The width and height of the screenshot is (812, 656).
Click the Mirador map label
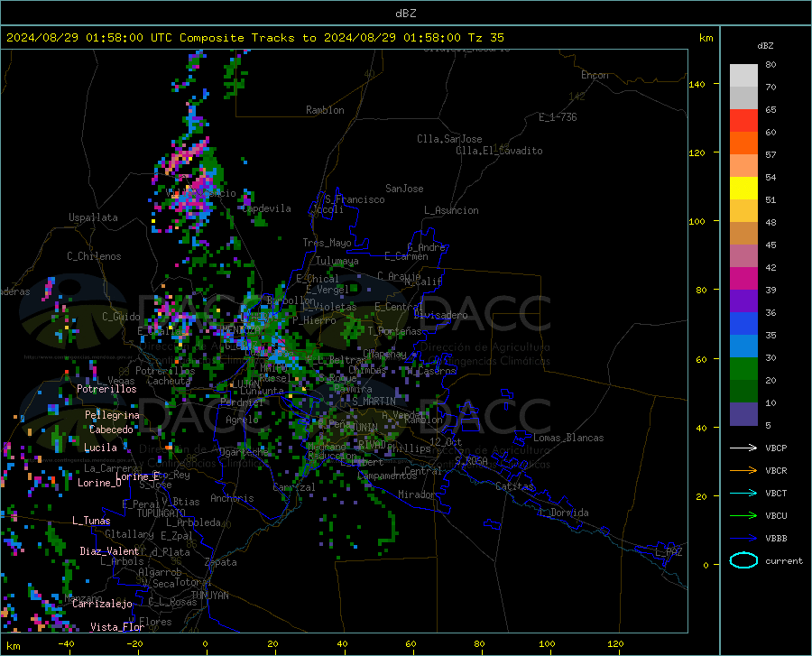click(417, 495)
